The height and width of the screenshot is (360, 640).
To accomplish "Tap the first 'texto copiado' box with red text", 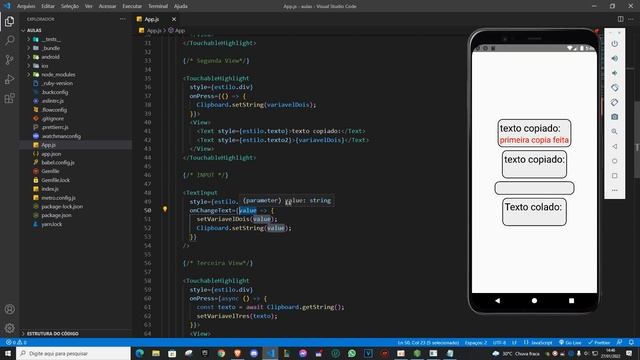I will (x=534, y=133).
